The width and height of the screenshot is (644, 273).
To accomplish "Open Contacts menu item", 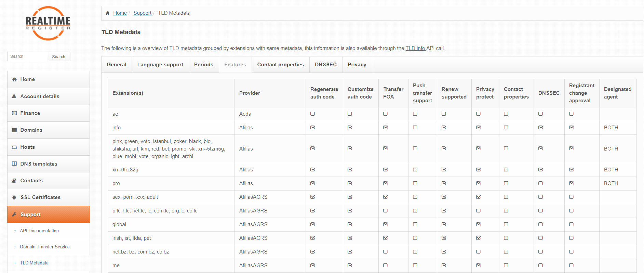I will point(49,181).
